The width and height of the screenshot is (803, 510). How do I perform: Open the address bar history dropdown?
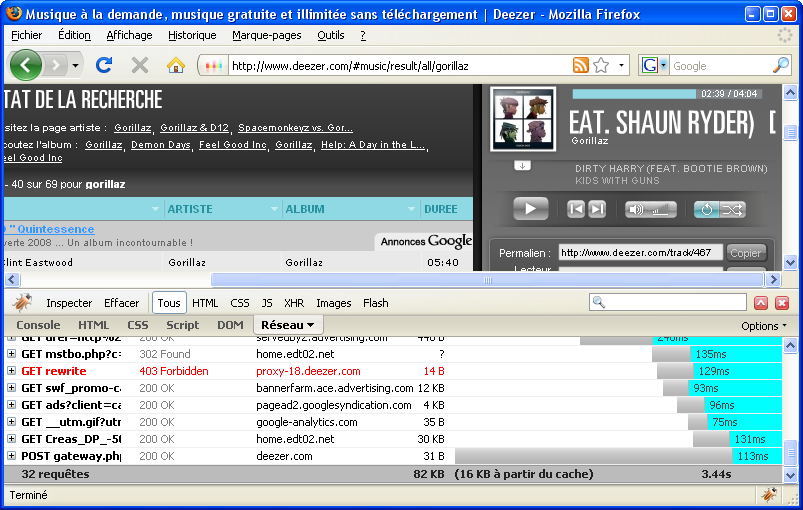[621, 66]
